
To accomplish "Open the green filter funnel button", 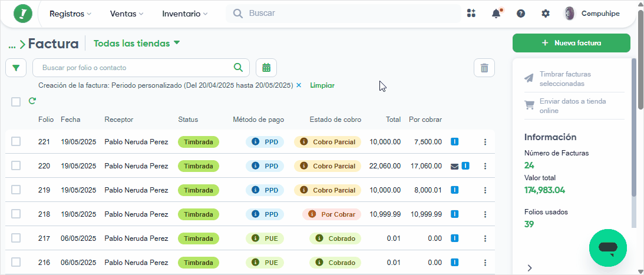I will click(x=16, y=68).
